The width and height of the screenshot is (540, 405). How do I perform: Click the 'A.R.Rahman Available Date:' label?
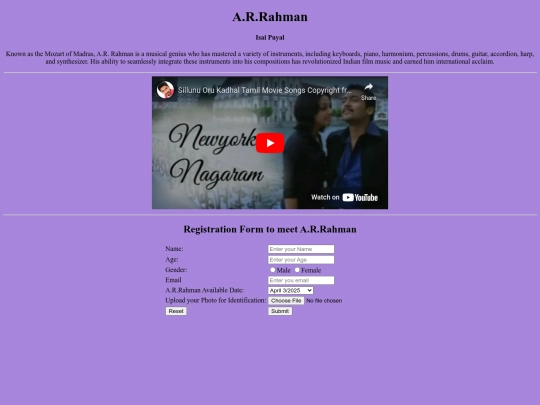[x=205, y=290]
